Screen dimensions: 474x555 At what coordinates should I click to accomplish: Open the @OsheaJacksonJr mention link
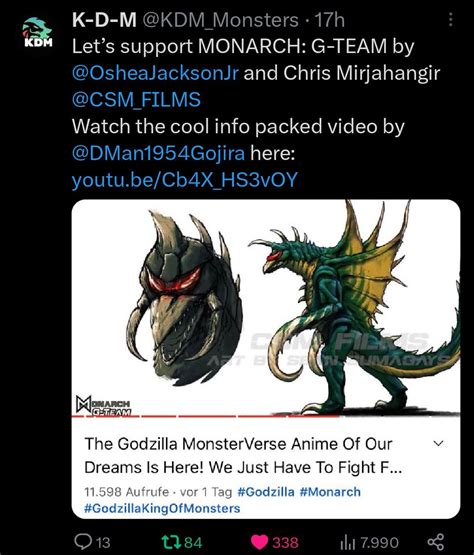155,73
